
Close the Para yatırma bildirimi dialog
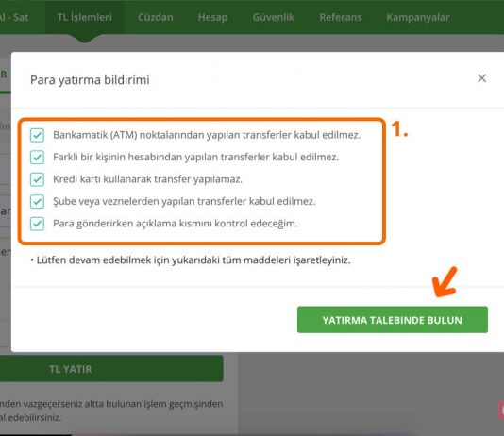(481, 78)
